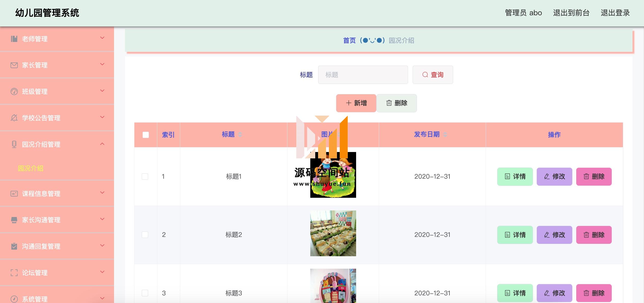Click the gauge icon beside 班级管理
644x303 pixels.
click(14, 92)
